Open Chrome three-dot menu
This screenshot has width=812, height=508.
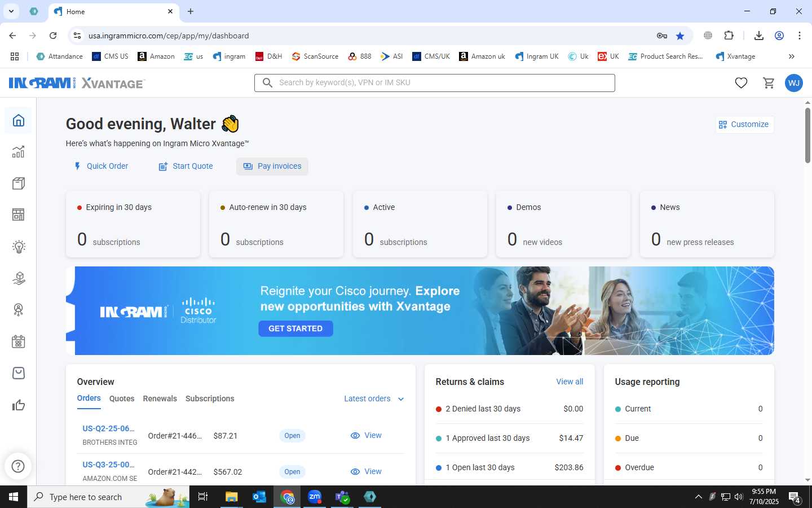pos(800,36)
